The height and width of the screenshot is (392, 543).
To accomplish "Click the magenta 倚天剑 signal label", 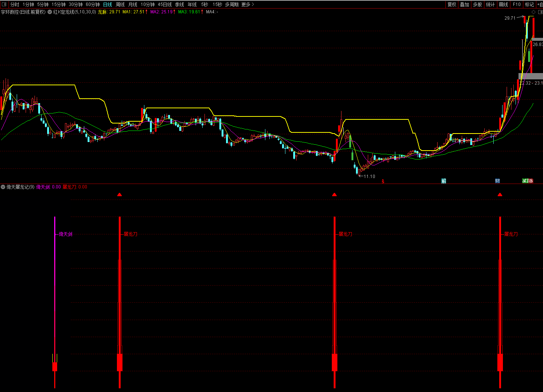I will pos(66,234).
